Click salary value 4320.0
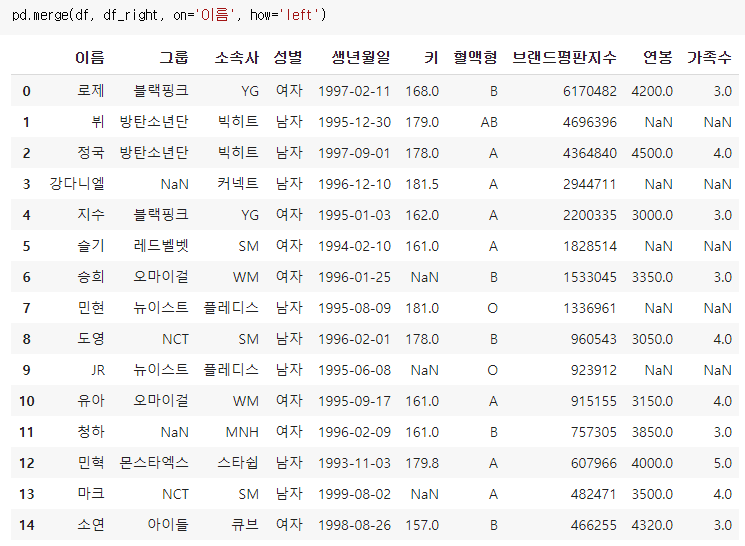 click(x=652, y=525)
